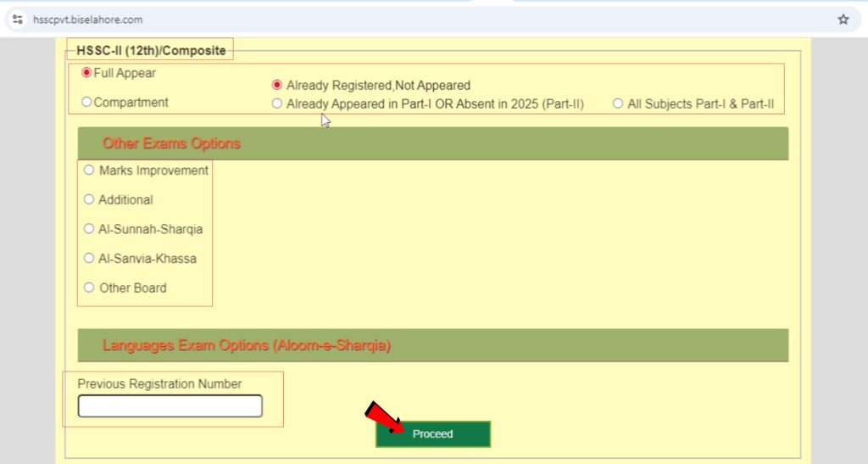Select Already Registered, Not Appeared option
Viewport: 868px width, 464px height.
point(277,86)
